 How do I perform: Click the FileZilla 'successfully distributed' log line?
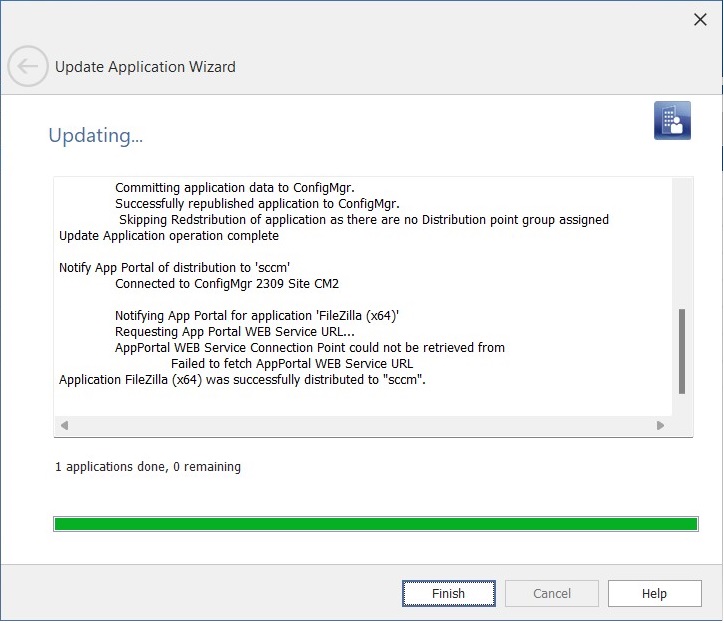(243, 379)
